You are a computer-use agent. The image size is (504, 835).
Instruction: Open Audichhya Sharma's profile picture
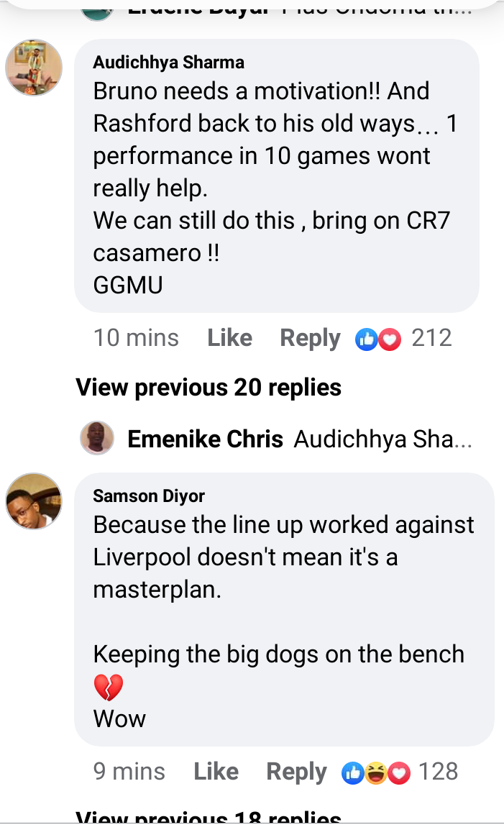click(x=34, y=68)
